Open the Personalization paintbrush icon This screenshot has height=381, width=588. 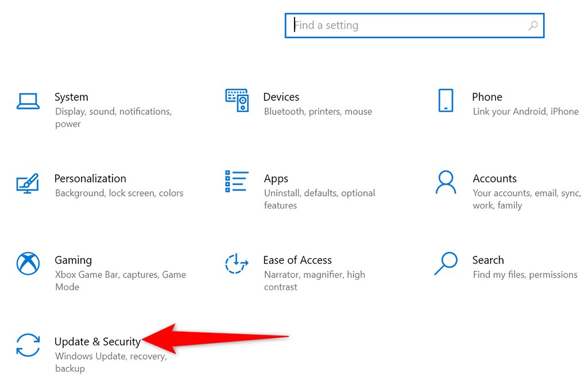(28, 183)
